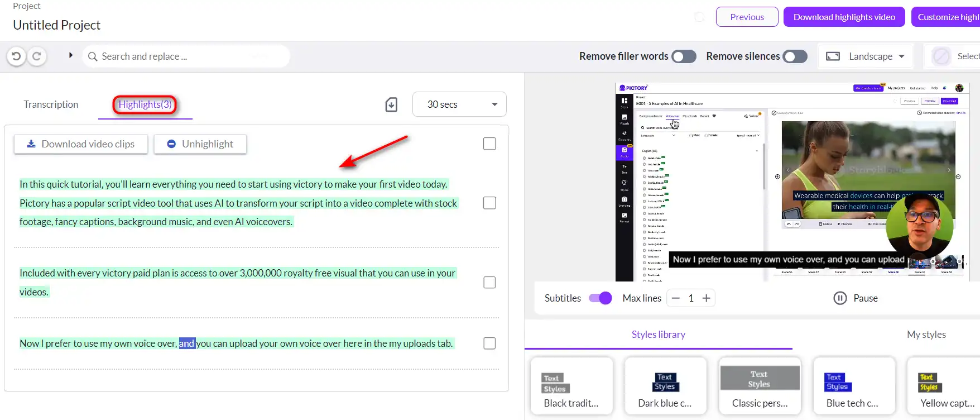
Task: Click the circular Select icon
Action: click(x=941, y=56)
